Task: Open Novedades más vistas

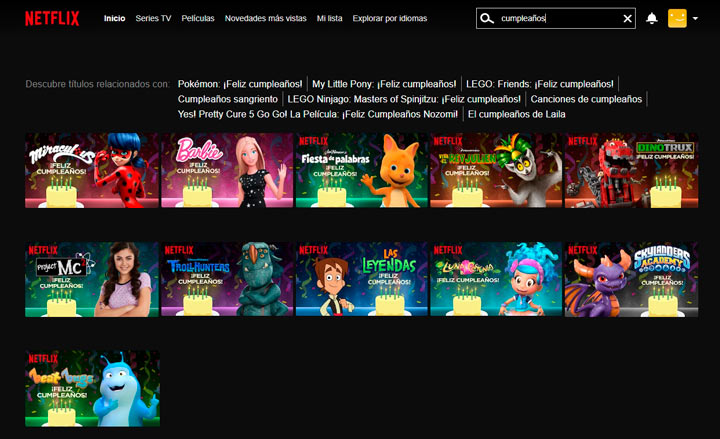Action: coord(265,18)
